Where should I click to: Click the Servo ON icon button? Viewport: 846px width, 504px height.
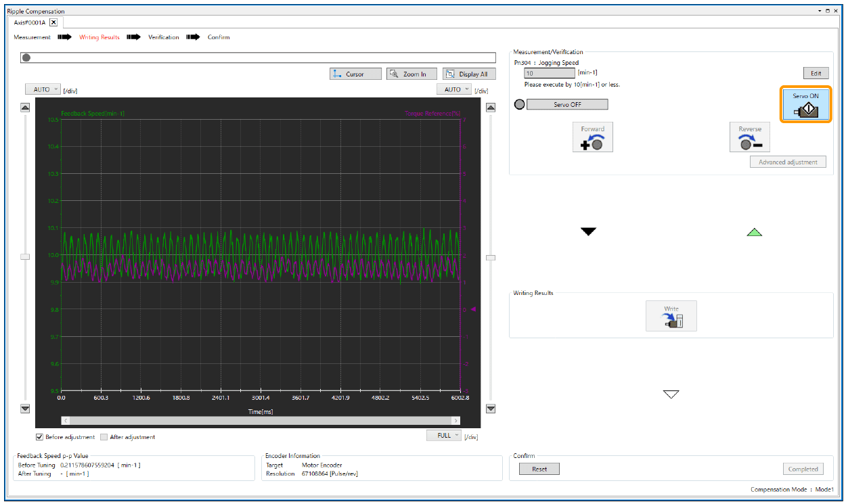[x=805, y=105]
